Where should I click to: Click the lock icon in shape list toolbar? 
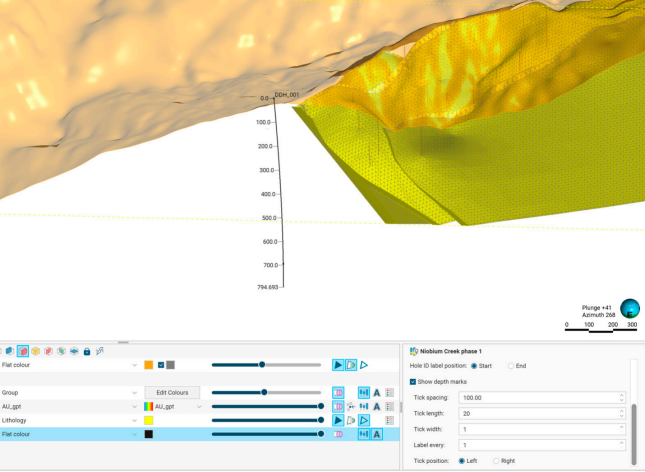pyautogui.click(x=87, y=351)
